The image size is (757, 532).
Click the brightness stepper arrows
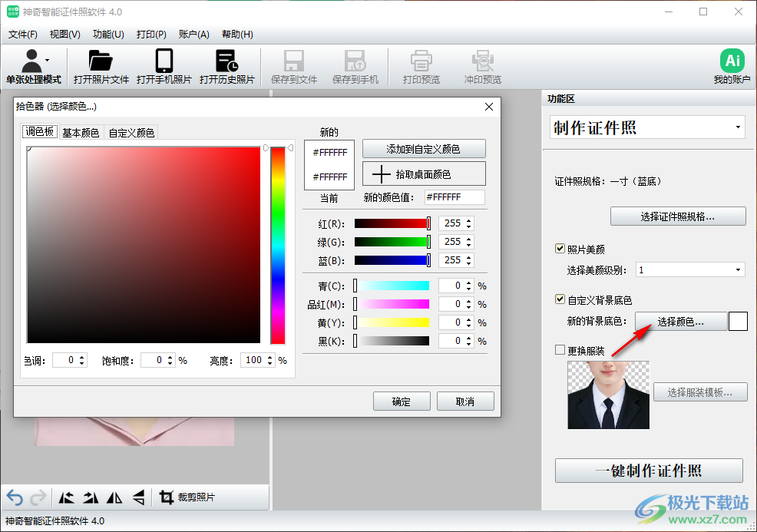(x=270, y=360)
